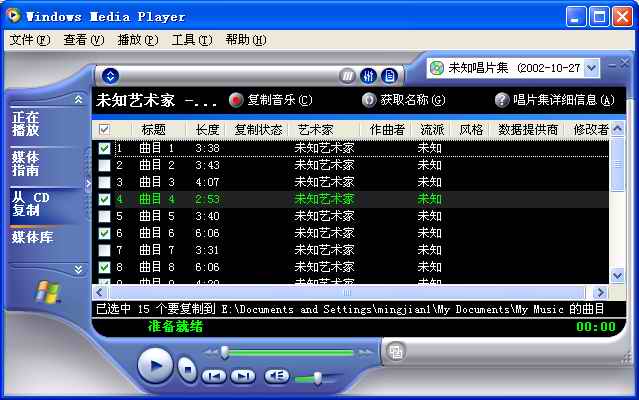
Task: Click the track list scrollbar up arrow
Action: pos(617,129)
